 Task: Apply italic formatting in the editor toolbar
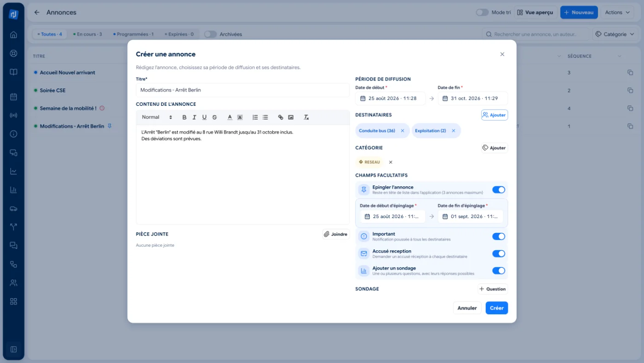tap(195, 117)
